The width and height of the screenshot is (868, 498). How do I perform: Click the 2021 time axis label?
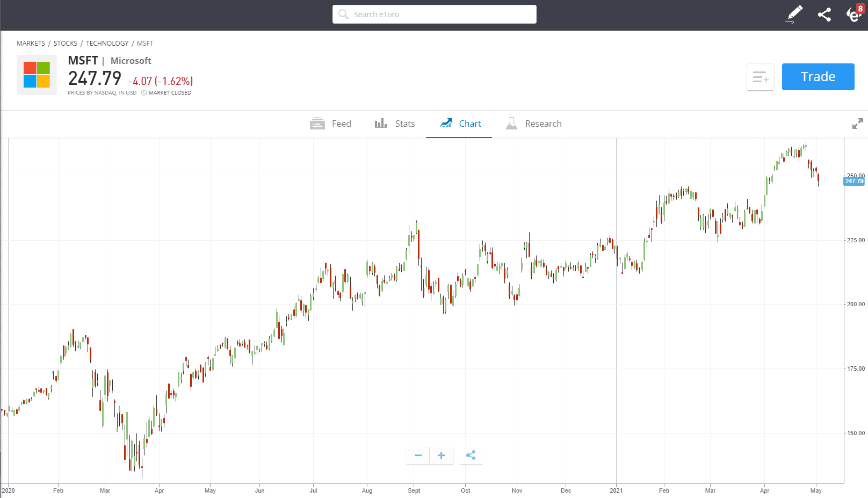click(616, 490)
